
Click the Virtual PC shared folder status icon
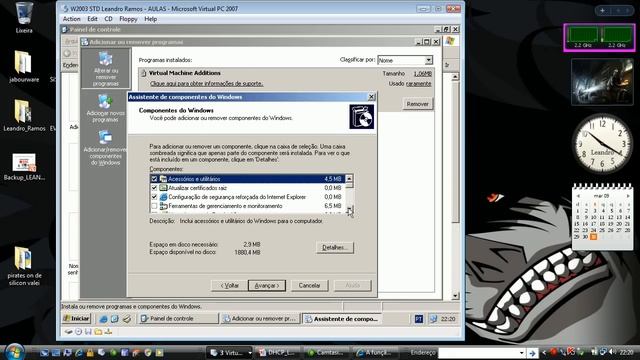[98, 332]
